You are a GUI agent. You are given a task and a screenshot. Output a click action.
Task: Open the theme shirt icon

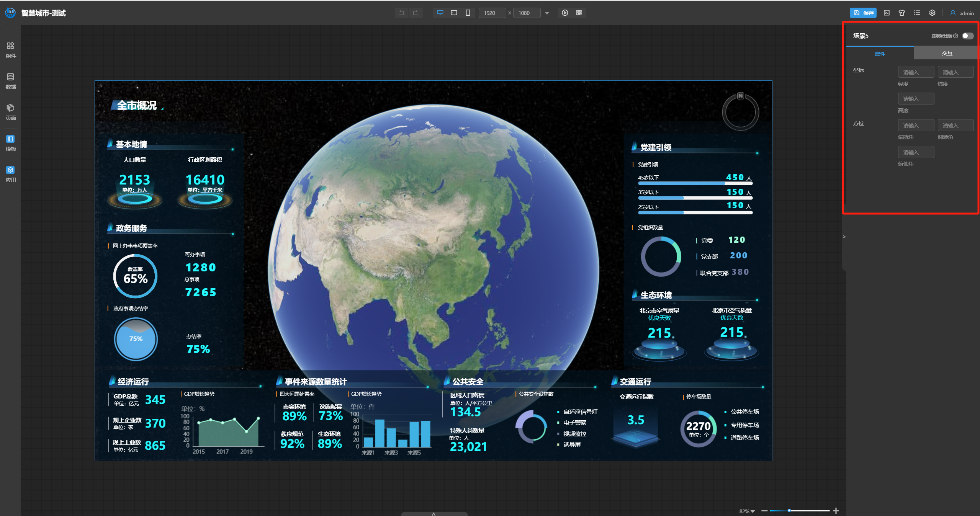(x=901, y=13)
